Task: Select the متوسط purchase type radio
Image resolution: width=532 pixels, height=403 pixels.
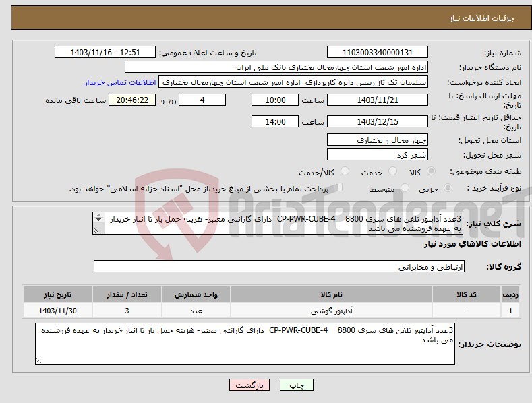Action: pyautogui.click(x=405, y=188)
